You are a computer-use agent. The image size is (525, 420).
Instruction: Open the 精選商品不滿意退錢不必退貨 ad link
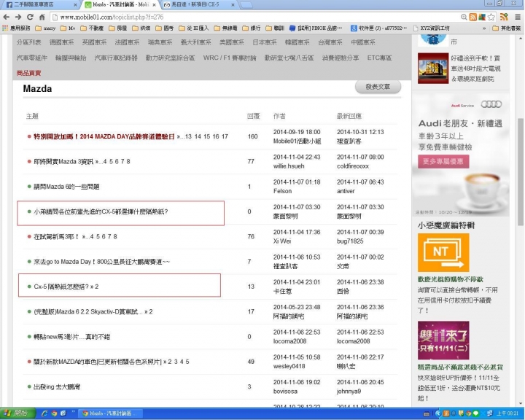[460, 367]
